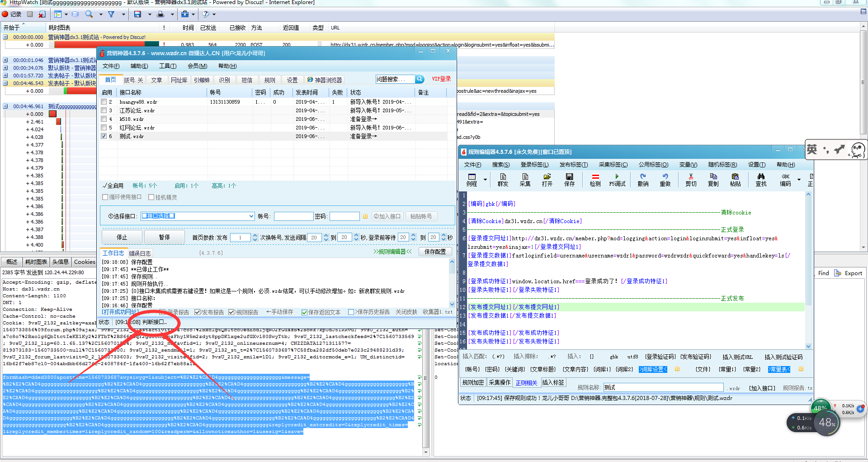Uncheck the 发布报告 checkbox
The height and width of the screenshot is (462, 868).
tap(197, 312)
